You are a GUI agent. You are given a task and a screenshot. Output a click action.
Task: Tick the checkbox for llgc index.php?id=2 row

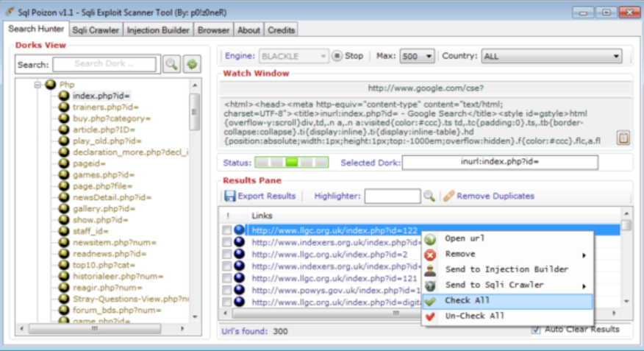tap(226, 254)
